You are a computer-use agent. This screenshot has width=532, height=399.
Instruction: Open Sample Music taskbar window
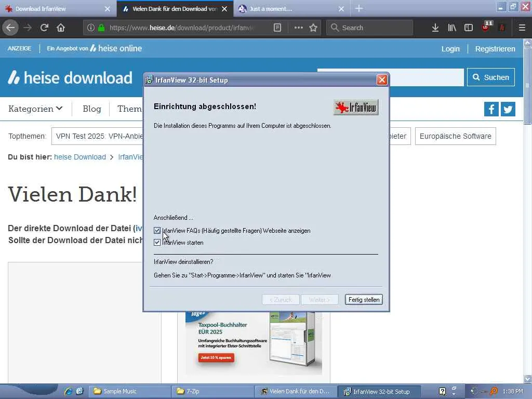tap(129, 391)
